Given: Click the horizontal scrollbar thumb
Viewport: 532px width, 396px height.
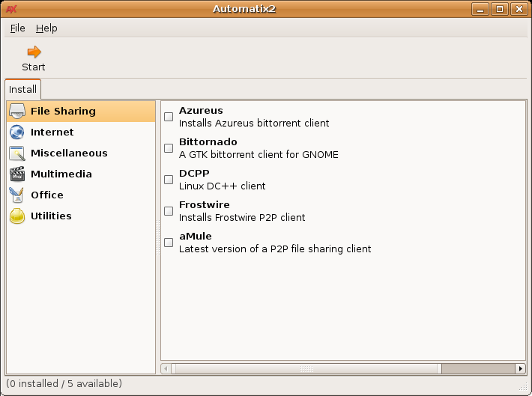Looking at the screenshot, I should pyautogui.click(x=306, y=368).
